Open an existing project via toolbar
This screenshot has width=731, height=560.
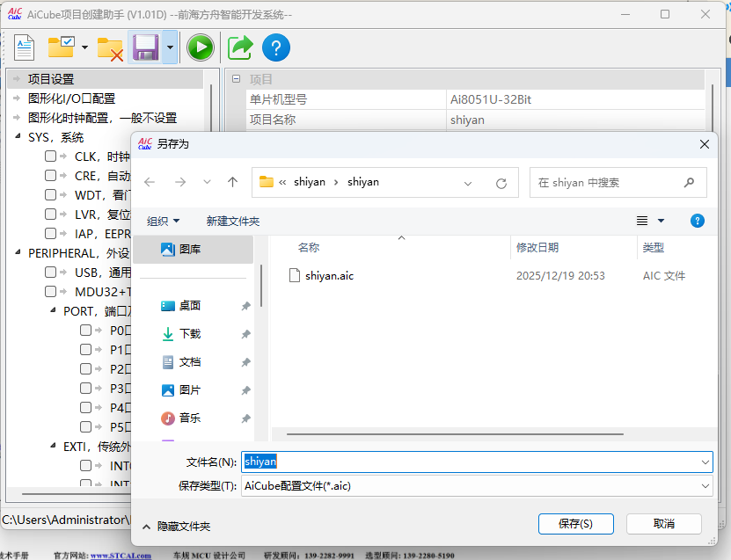coord(60,47)
